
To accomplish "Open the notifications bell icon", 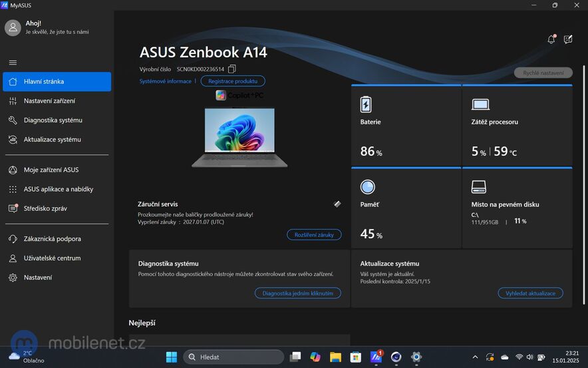I will tap(551, 39).
